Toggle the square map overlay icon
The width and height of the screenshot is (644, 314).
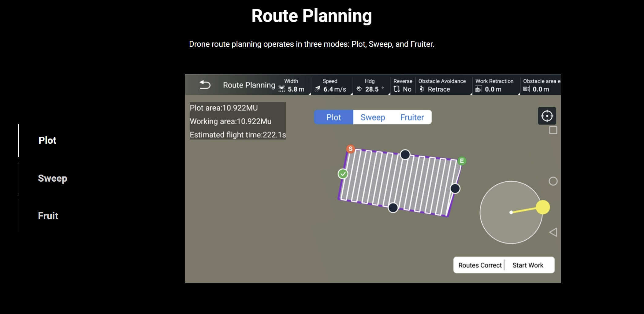pyautogui.click(x=552, y=130)
